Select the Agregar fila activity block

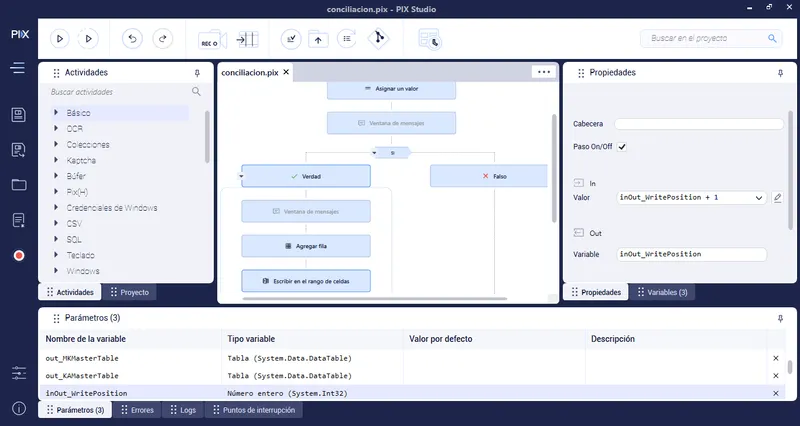point(306,246)
